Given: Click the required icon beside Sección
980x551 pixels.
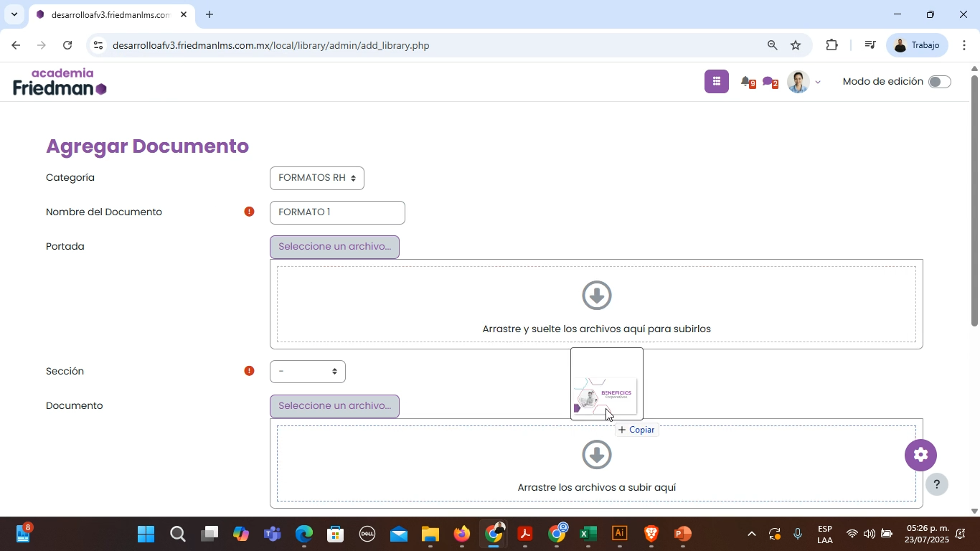Looking at the screenshot, I should point(249,371).
